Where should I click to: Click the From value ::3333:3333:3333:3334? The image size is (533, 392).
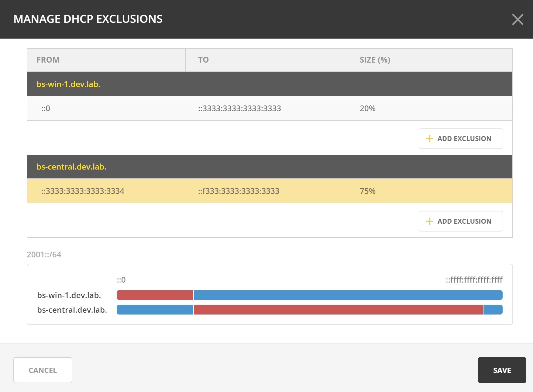point(83,191)
